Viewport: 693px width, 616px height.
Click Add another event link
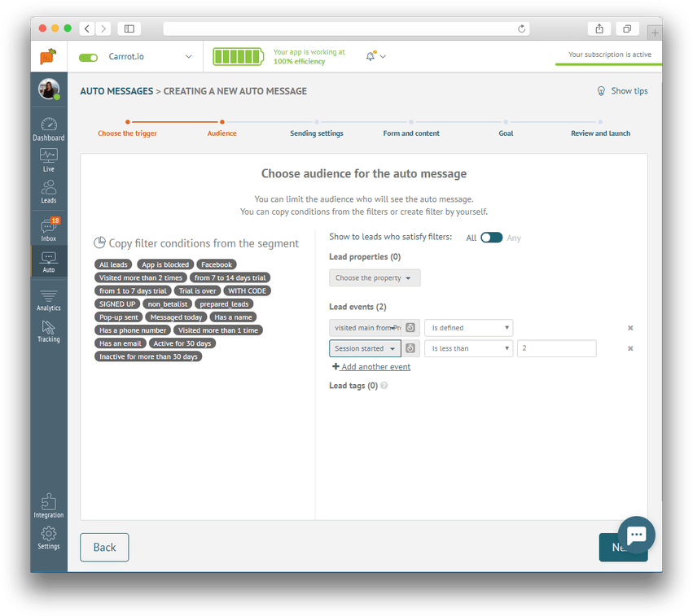coord(375,367)
